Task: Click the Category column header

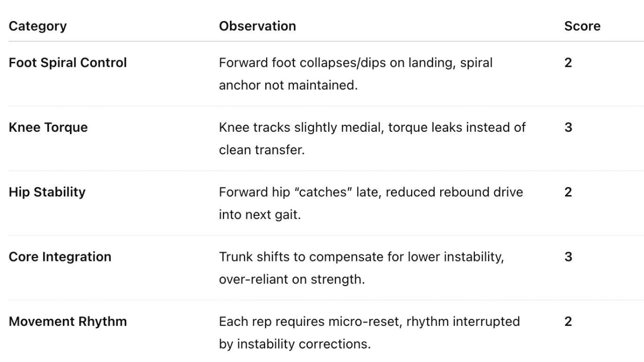Action: [37, 26]
